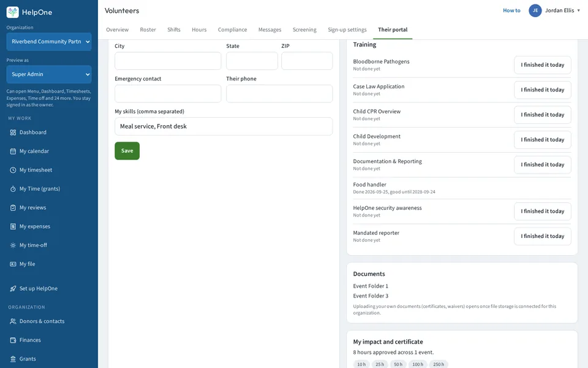588x368 pixels.
Task: Click the My expenses receipt icon
Action: point(13,226)
